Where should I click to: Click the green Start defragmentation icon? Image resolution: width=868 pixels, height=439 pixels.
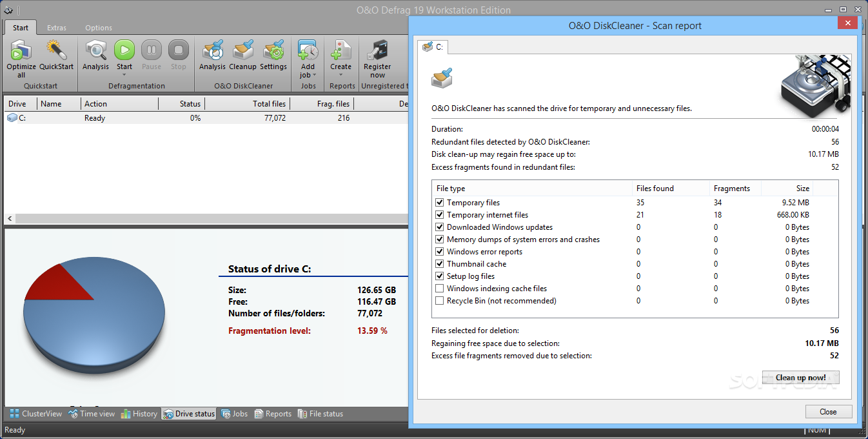coord(124,50)
